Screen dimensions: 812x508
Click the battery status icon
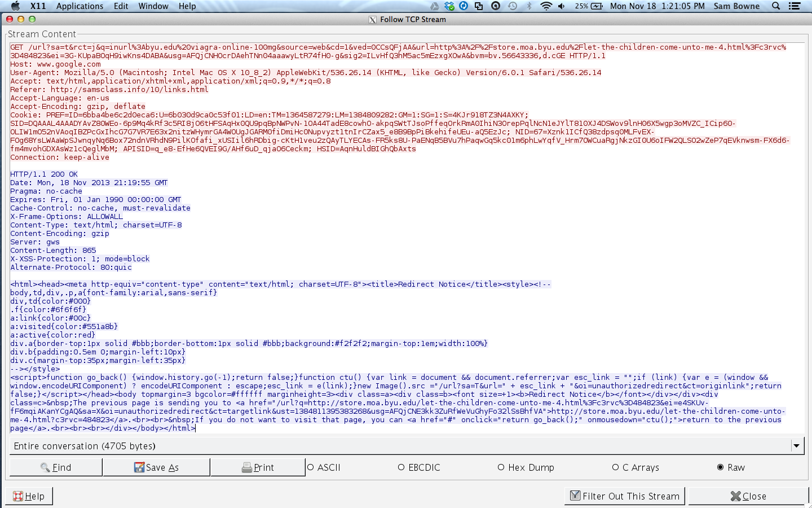[x=597, y=6]
